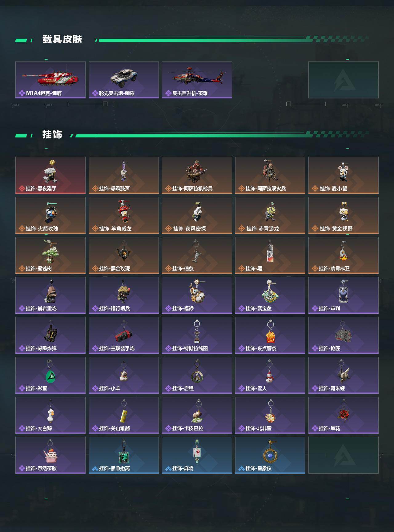The height and width of the screenshot is (532, 394).
Task: Select the 轮式突击炮-荣耀 vehicle skin
Action: click(x=124, y=80)
